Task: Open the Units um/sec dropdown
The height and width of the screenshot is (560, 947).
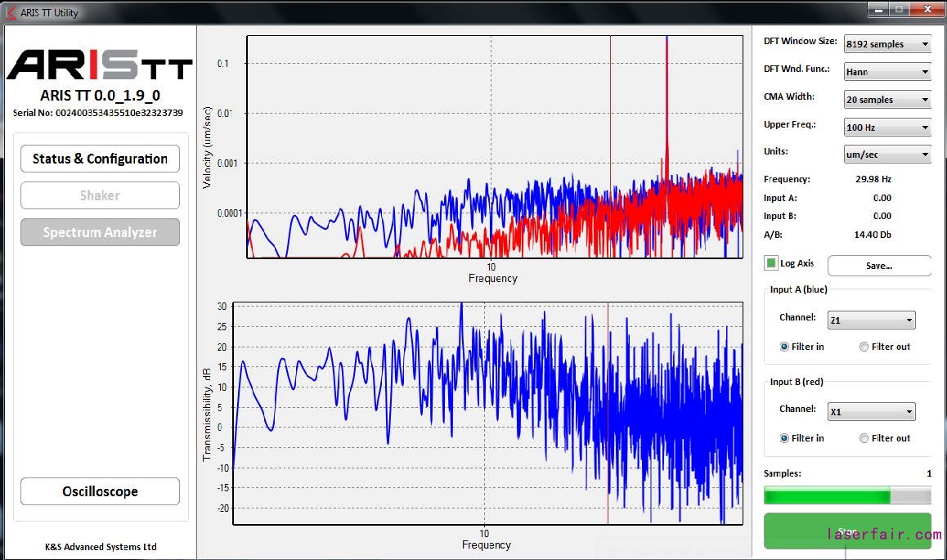Action: click(887, 155)
